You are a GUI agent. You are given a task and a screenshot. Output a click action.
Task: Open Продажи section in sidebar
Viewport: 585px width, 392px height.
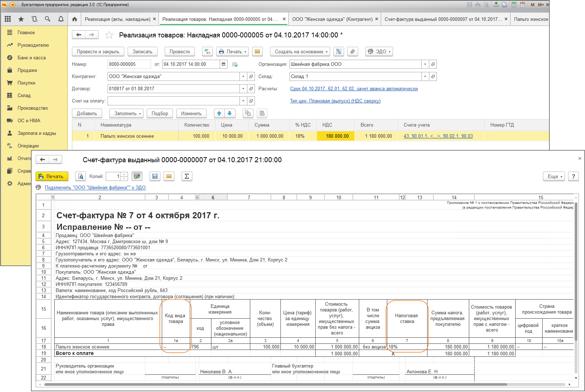27,70
